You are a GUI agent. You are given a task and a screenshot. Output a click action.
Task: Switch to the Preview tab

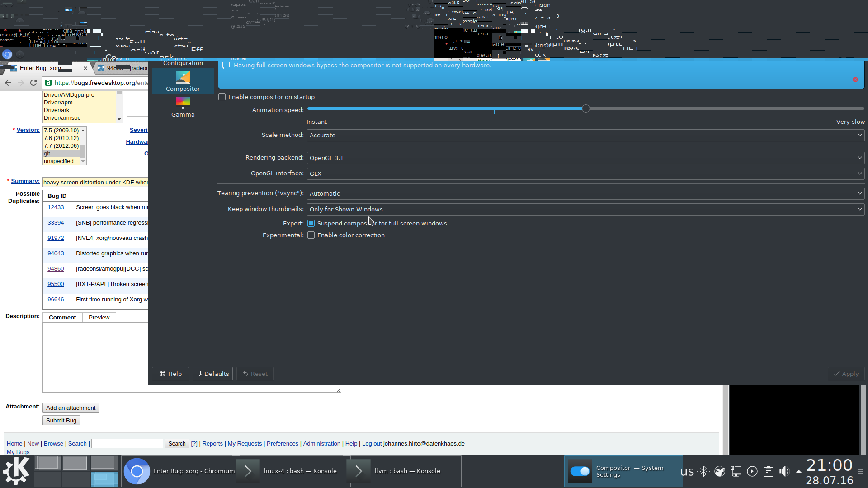(99, 317)
